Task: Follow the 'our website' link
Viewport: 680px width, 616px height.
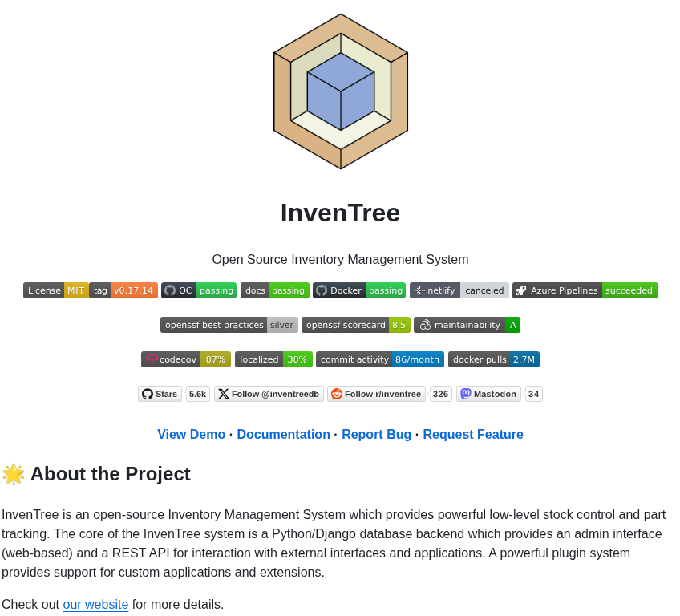Action: click(95, 604)
